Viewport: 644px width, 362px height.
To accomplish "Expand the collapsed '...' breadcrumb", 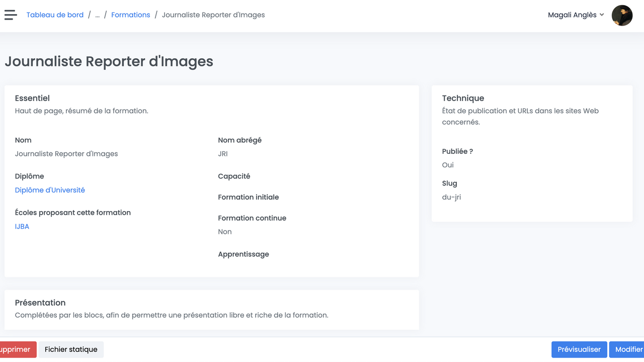I will 98,15.
